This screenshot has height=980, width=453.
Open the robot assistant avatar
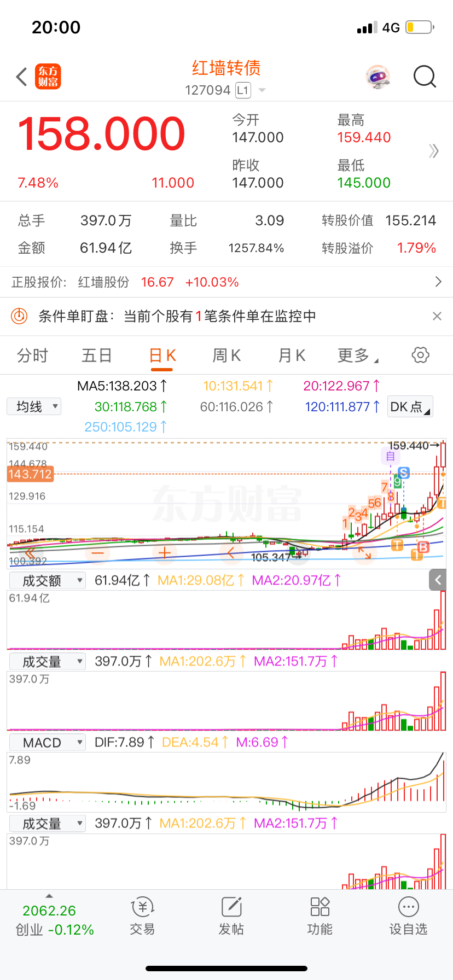377,77
